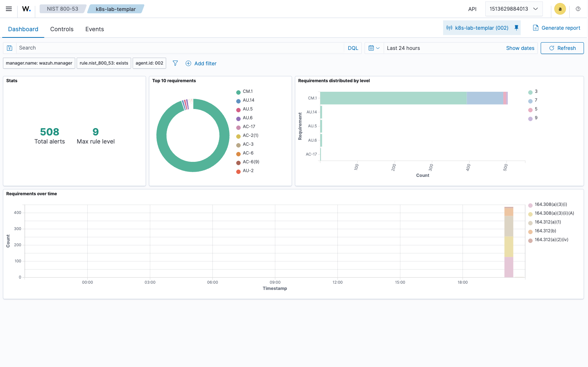Toggle 164.308(a)(3)(ii)(A) legend entry
Image resolution: width=588 pixels, height=367 pixels.
click(x=551, y=213)
